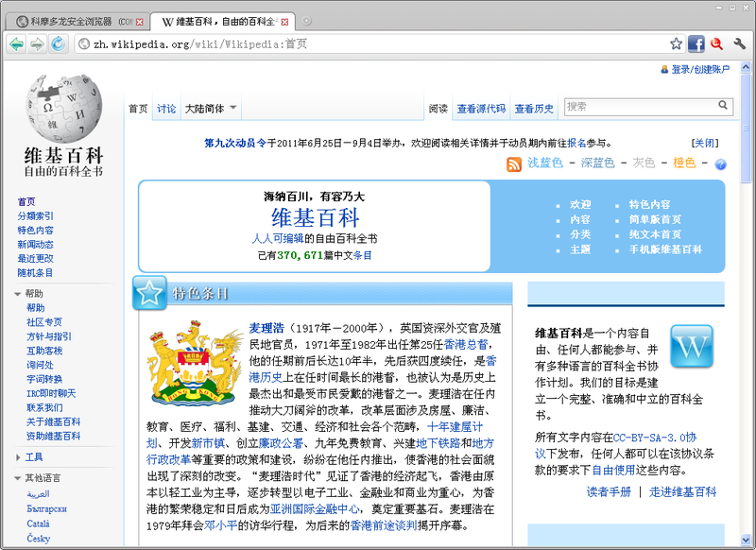
Task: Open 手机版维基百科 link in banner
Action: 665,249
